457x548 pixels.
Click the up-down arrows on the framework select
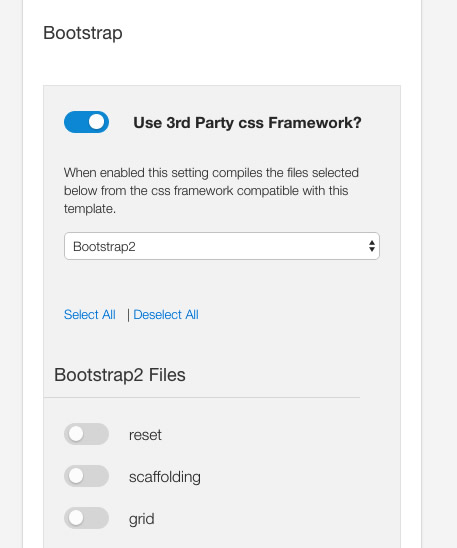(372, 246)
